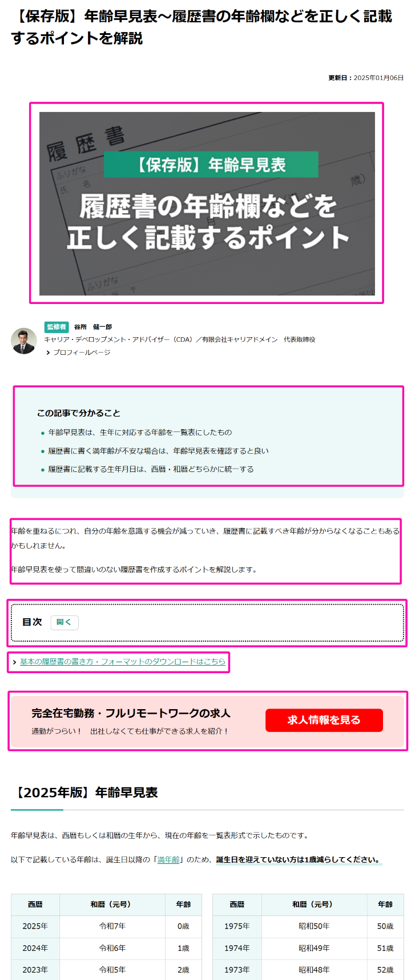The height and width of the screenshot is (980, 411).
Task: Click the arrow icon before the 履歴書の書き方 link
Action: tap(14, 662)
